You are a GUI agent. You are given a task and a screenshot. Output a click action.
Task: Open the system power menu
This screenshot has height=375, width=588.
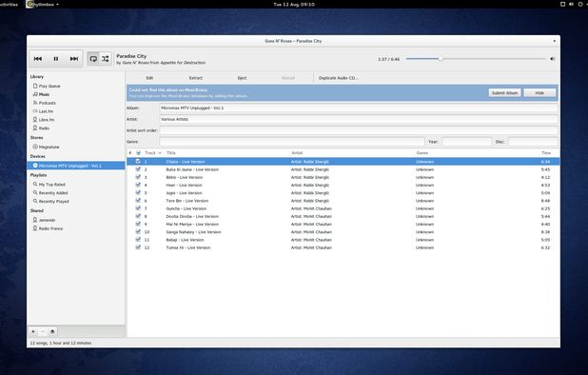point(581,4)
